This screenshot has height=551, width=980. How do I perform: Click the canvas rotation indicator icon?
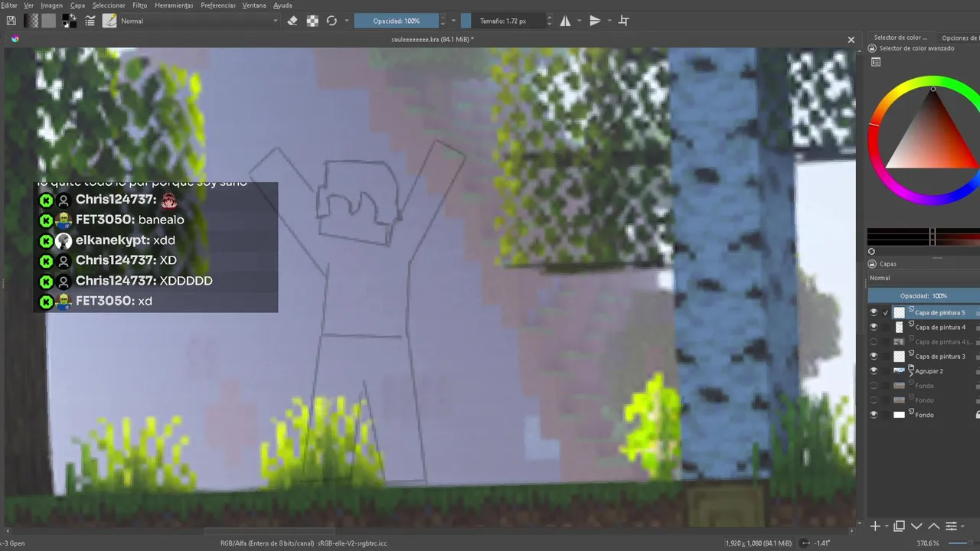point(805,543)
